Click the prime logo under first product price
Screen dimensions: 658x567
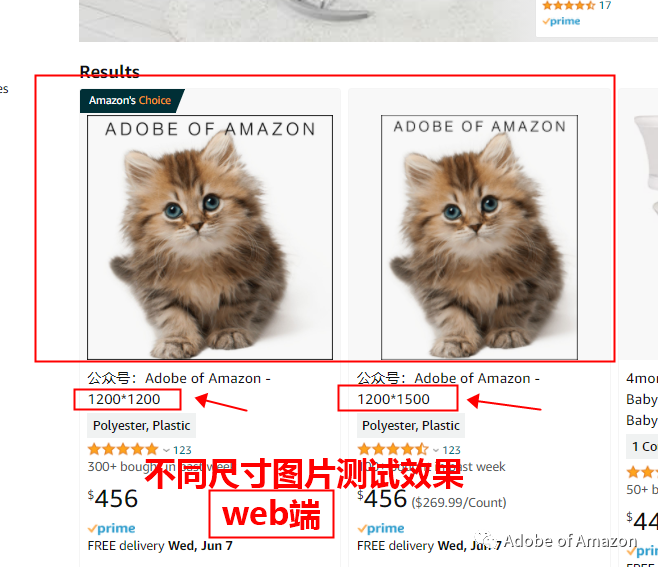pyautogui.click(x=112, y=528)
